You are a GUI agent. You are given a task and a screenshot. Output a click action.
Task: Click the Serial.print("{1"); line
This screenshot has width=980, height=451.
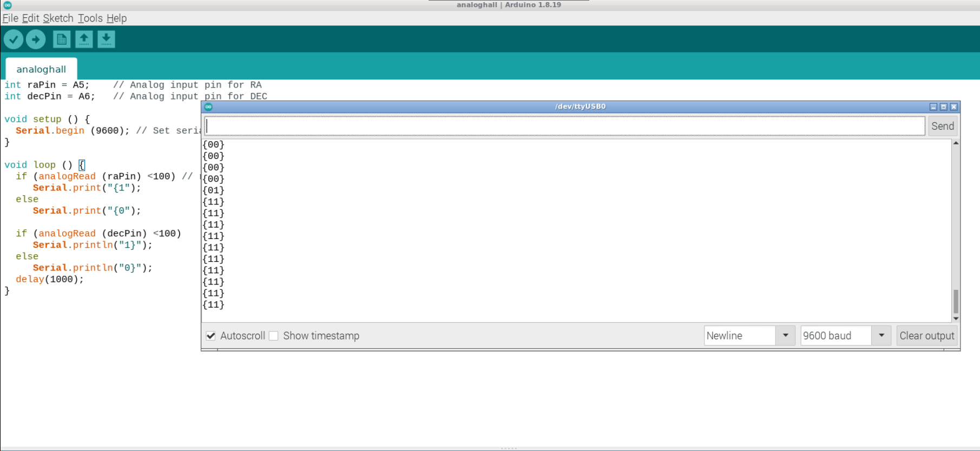pos(87,188)
